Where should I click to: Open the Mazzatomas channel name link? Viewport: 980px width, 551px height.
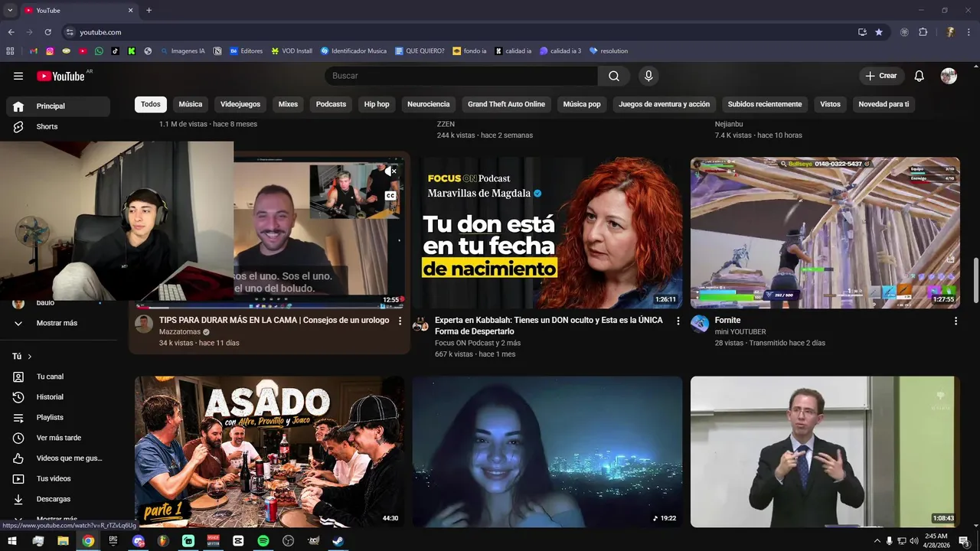point(180,331)
